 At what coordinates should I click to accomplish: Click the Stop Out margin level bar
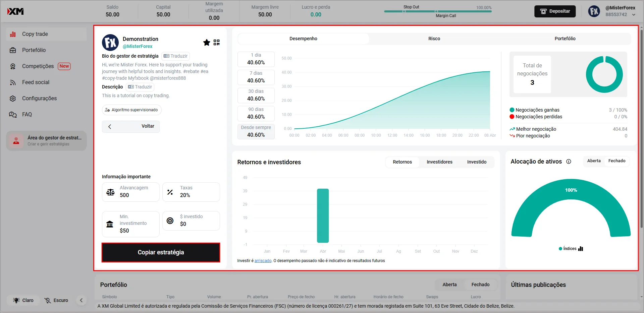pyautogui.click(x=438, y=11)
